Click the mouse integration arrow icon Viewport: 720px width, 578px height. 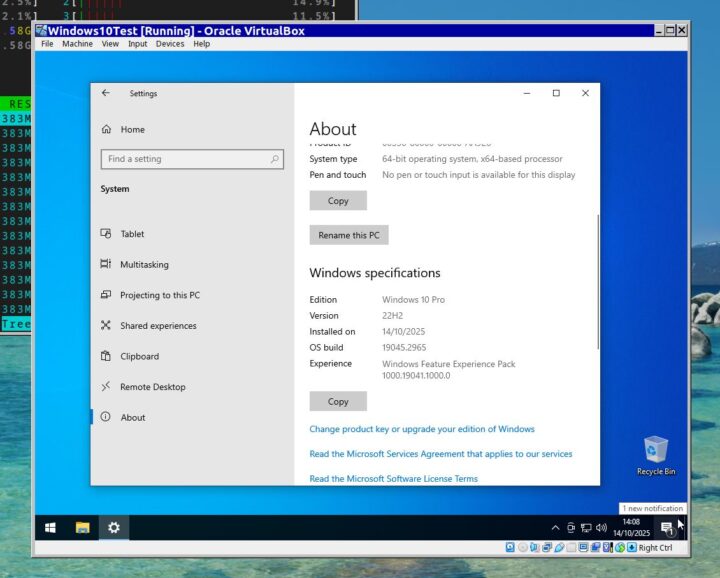[620, 547]
